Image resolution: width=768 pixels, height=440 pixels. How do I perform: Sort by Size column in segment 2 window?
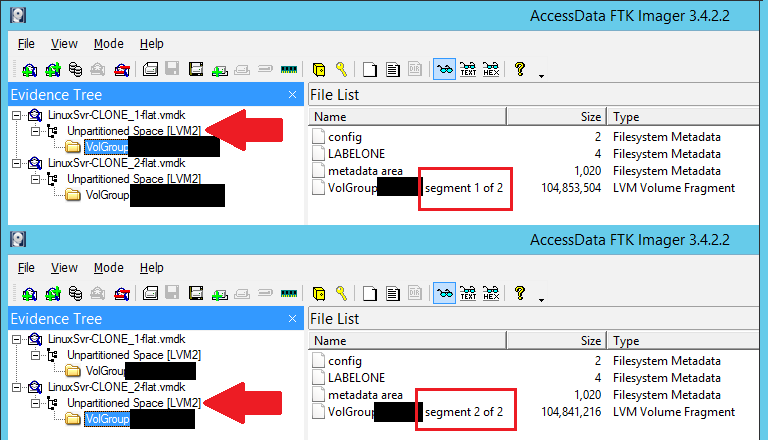pyautogui.click(x=557, y=341)
